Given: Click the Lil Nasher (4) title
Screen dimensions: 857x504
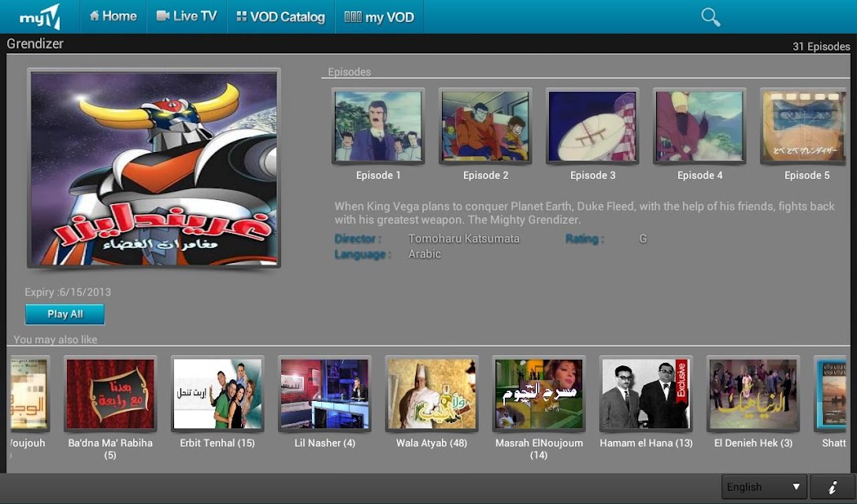Looking at the screenshot, I should [x=325, y=443].
